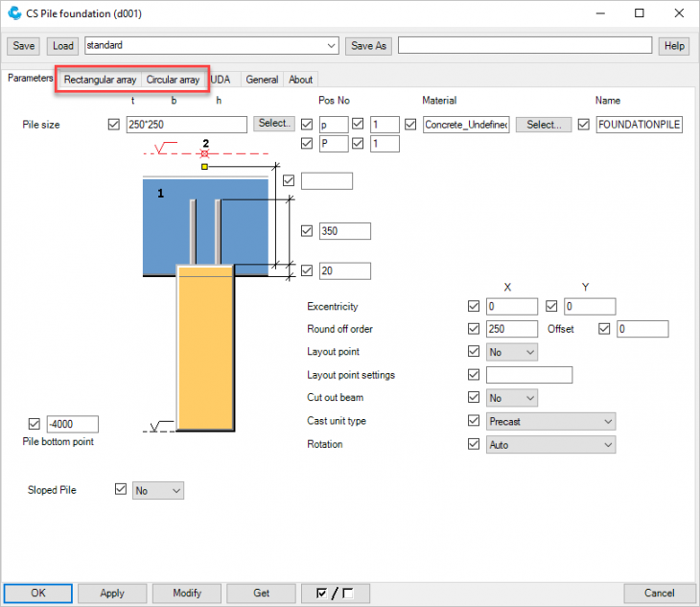
Task: Click the Save As button
Action: point(369,45)
